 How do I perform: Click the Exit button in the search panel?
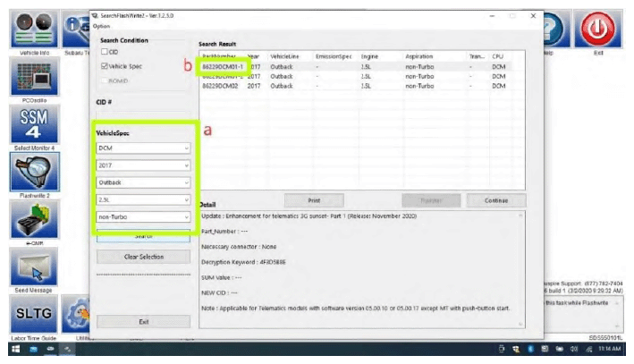(144, 322)
